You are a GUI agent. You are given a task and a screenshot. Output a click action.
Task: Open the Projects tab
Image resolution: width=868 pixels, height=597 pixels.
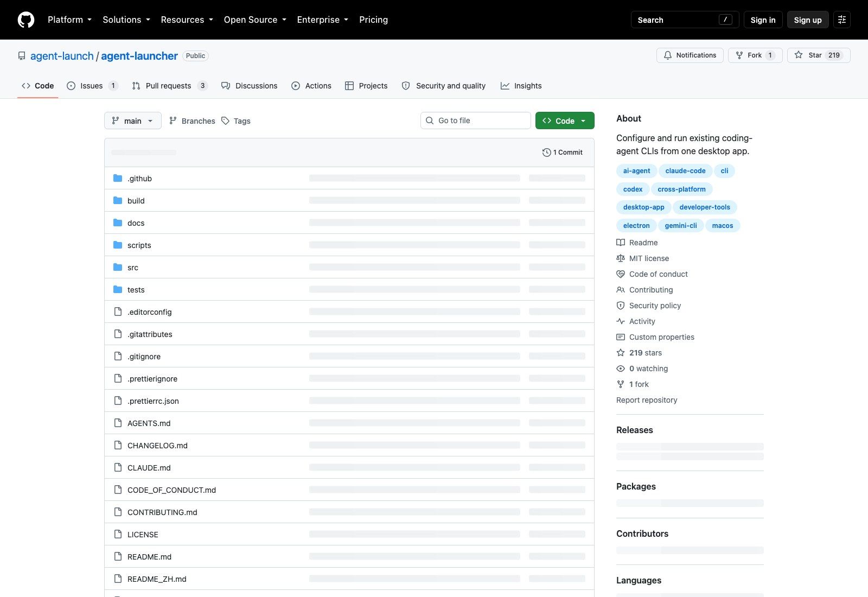pyautogui.click(x=366, y=86)
